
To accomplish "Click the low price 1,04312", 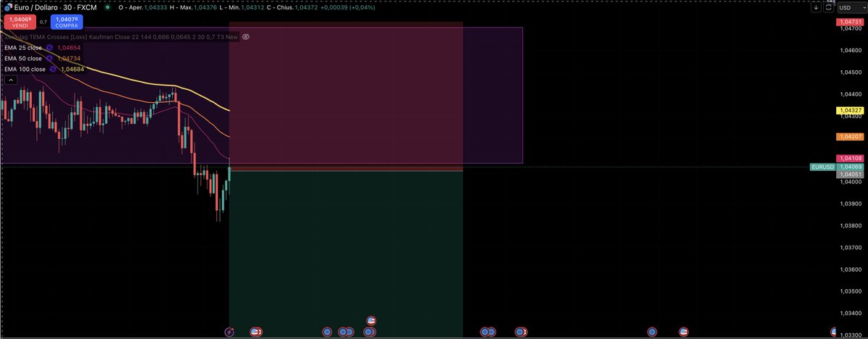I will (252, 7).
